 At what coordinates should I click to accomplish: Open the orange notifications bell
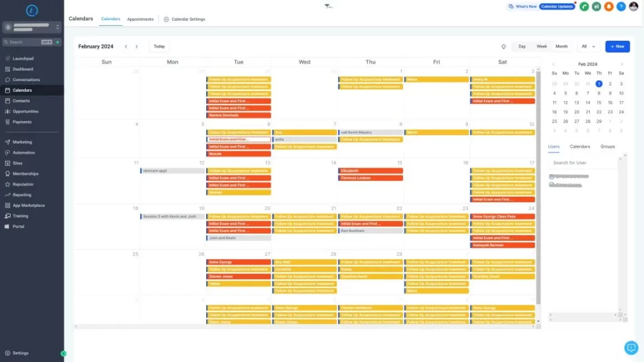click(609, 6)
